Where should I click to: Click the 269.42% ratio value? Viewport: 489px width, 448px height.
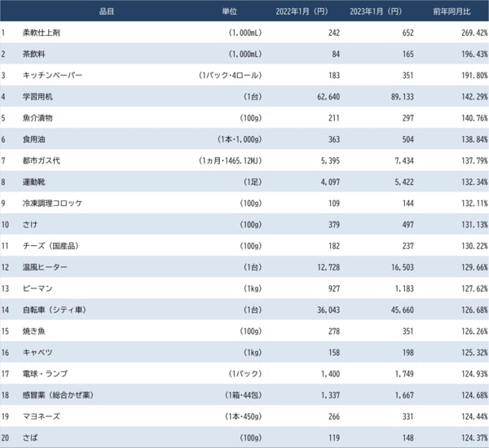[x=474, y=33]
